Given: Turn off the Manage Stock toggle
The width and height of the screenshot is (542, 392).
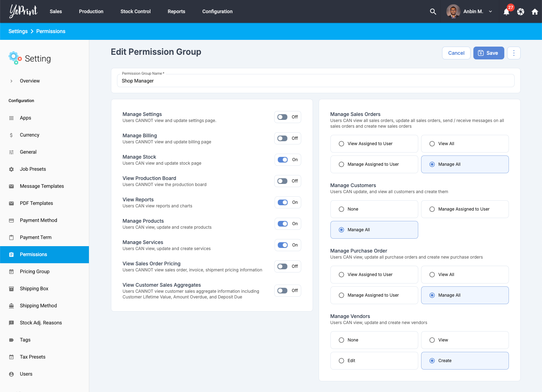Looking at the screenshot, I should [283, 160].
